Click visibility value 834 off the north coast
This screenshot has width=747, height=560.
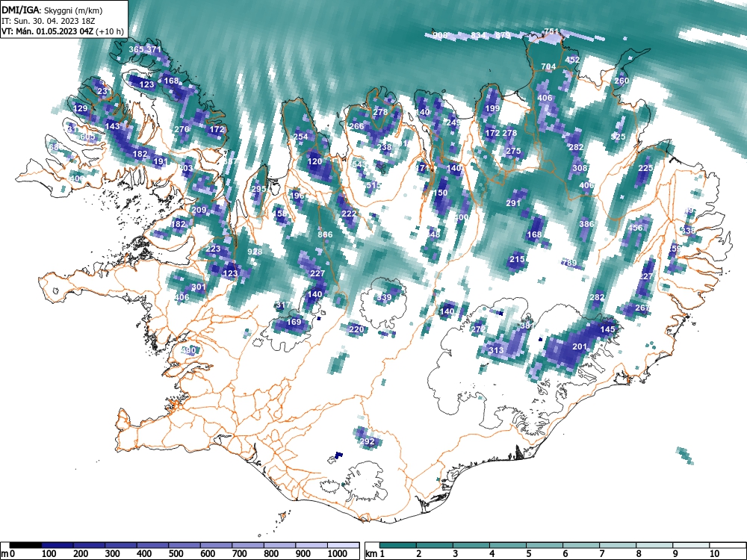pos(478,35)
